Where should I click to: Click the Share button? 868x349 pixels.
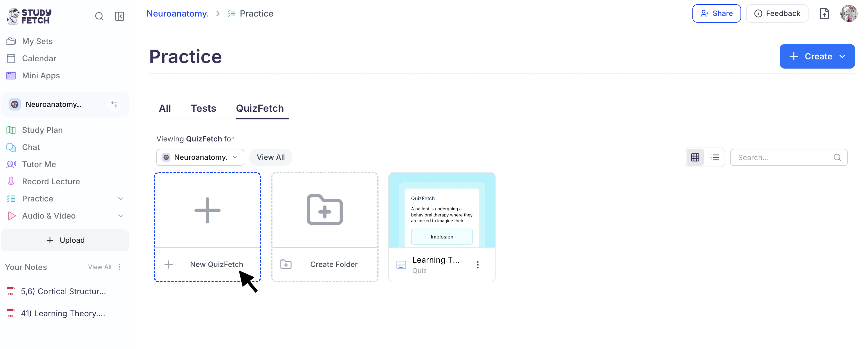716,13
